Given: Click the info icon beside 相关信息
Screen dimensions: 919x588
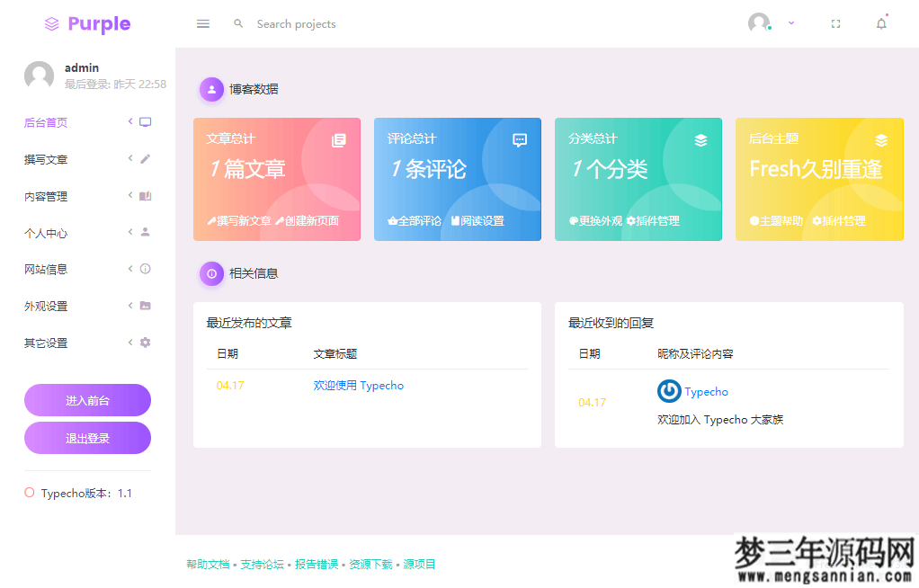Looking at the screenshot, I should [210, 273].
